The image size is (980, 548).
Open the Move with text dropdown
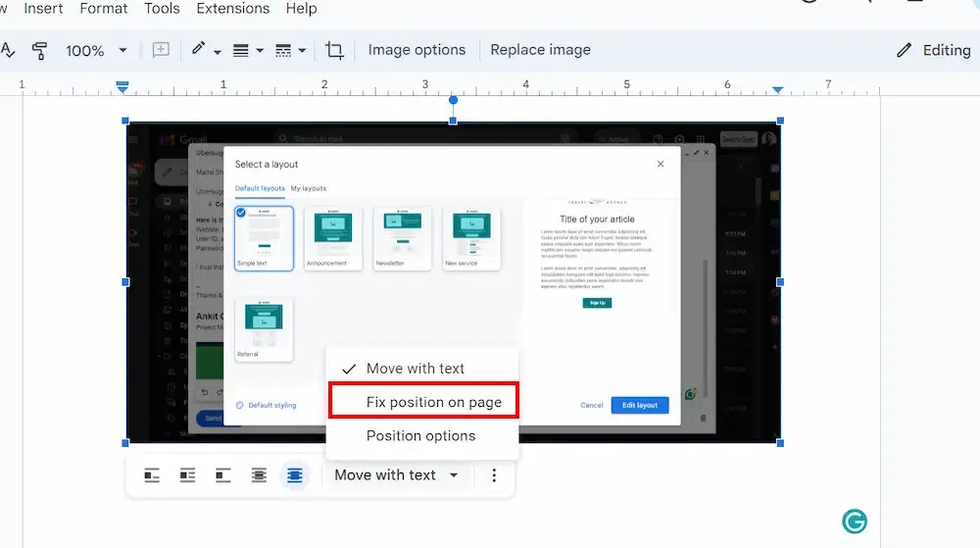coord(396,475)
